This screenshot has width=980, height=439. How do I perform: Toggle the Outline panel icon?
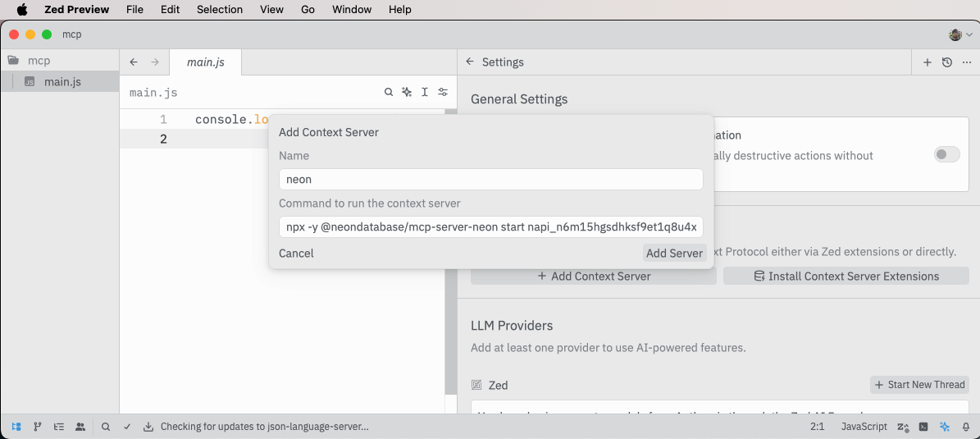click(59, 427)
